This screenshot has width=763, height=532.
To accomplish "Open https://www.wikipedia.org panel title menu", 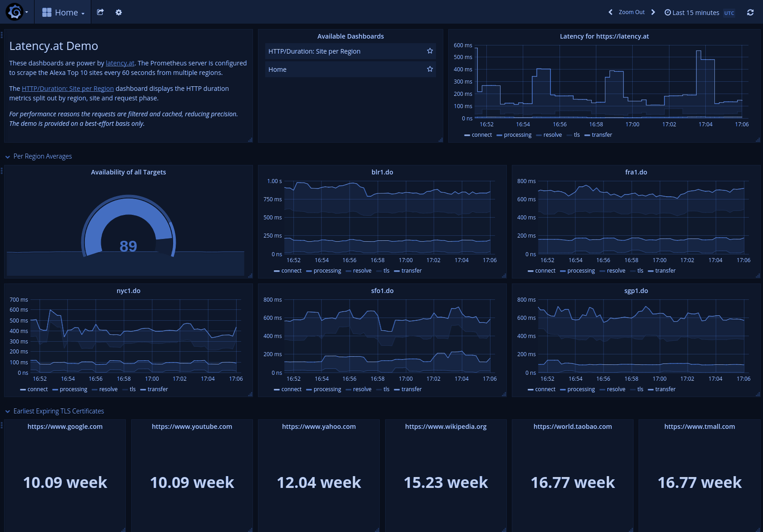I will [446, 427].
